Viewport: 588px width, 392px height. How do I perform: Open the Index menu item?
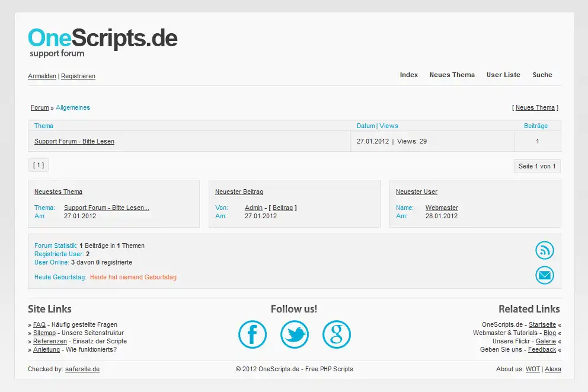pyautogui.click(x=409, y=75)
